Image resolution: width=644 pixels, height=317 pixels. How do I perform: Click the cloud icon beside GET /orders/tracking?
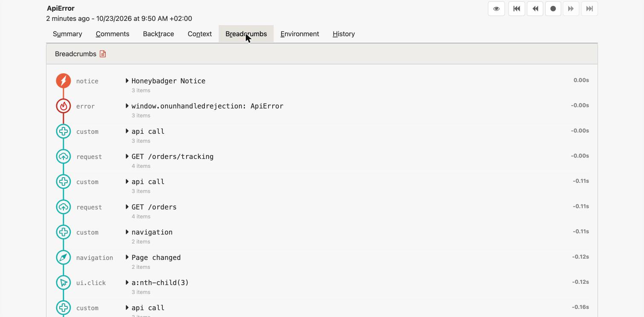63,156
